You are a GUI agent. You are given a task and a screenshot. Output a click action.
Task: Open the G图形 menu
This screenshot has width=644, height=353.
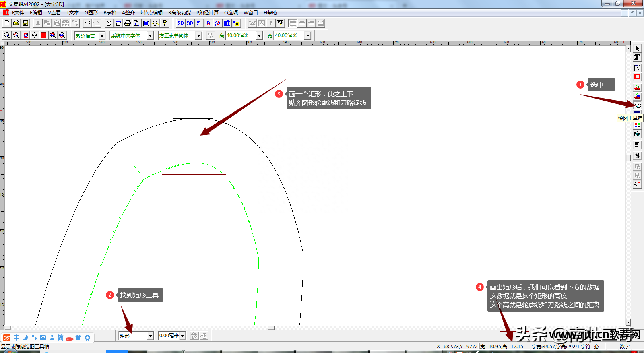[91, 13]
